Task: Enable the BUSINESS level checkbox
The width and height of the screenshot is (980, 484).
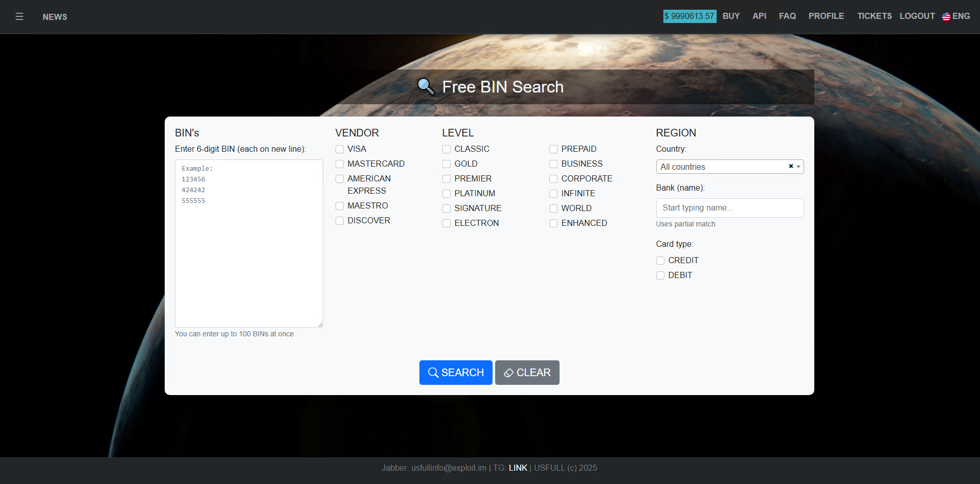Action: click(x=553, y=164)
